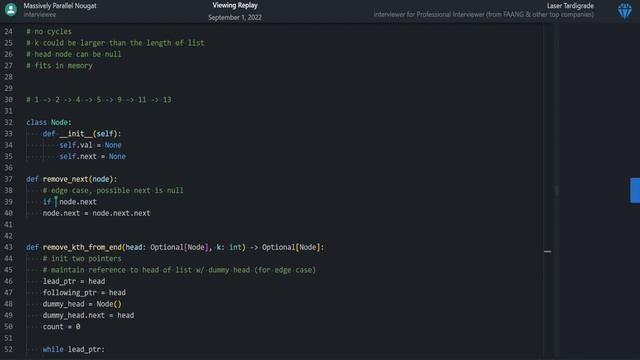Click the blue diamond interviewer badge icon
640x360 pixels.
(x=624, y=11)
